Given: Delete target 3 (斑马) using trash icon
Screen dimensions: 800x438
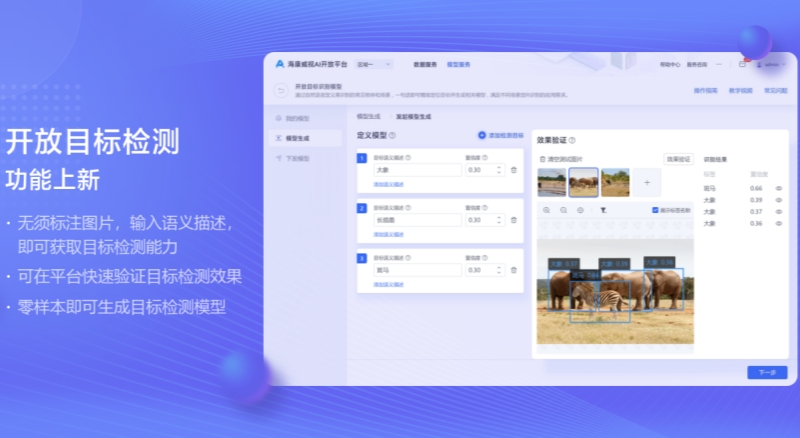Looking at the screenshot, I should pyautogui.click(x=514, y=270).
